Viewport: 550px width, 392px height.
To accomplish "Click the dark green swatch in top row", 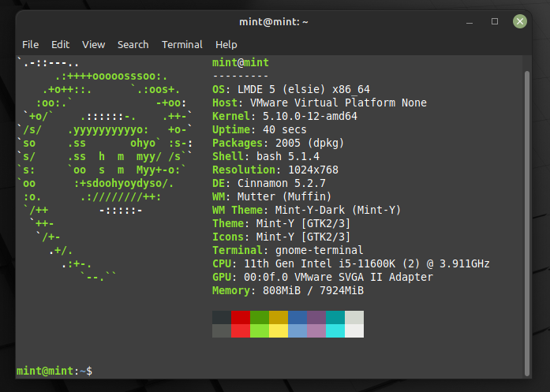I will (x=260, y=317).
